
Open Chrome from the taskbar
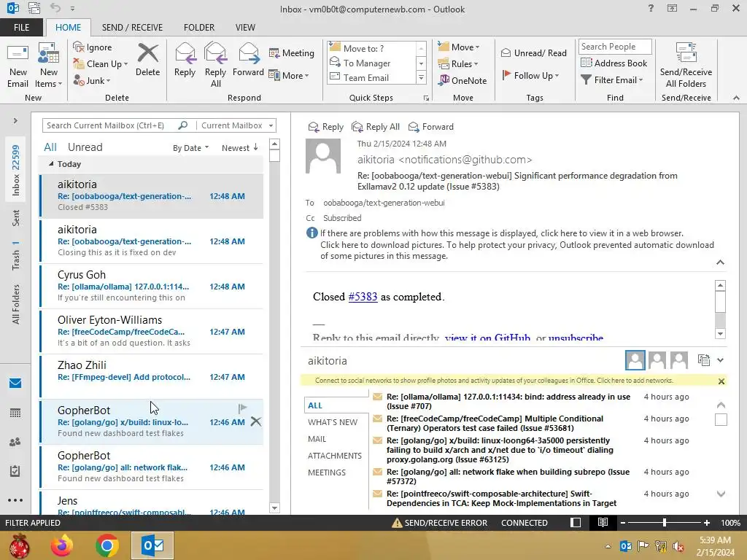tap(107, 545)
